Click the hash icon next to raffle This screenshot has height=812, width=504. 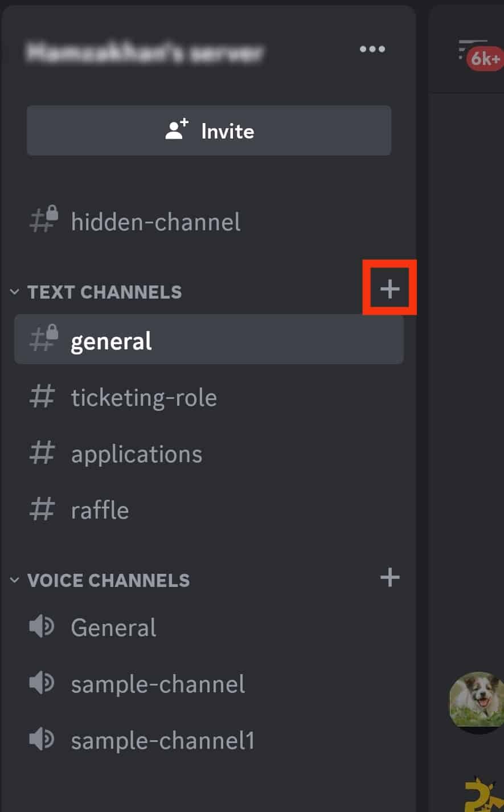point(42,509)
